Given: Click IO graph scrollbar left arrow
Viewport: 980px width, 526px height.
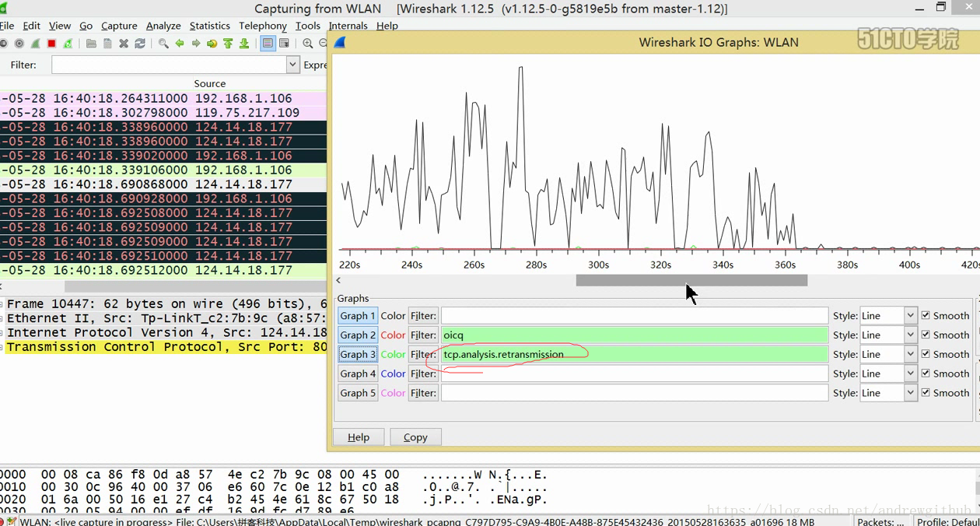Looking at the screenshot, I should pos(338,280).
